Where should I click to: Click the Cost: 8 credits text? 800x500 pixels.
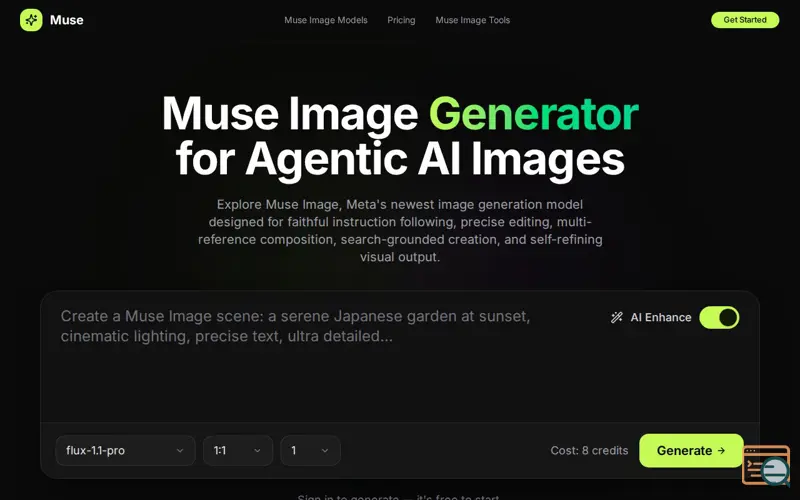point(589,451)
